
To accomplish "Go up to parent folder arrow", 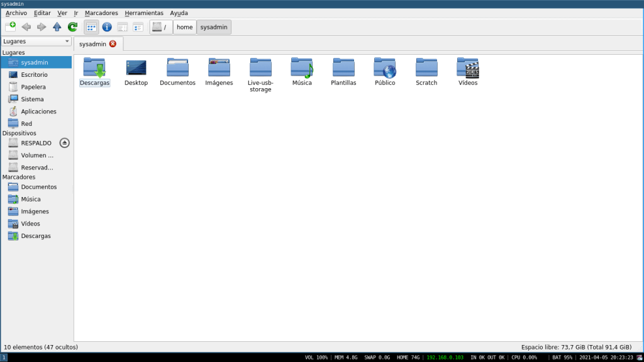I will click(57, 26).
